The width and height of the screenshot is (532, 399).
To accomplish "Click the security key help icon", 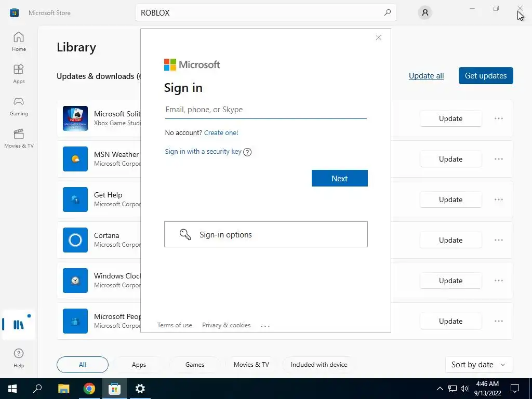I will (x=247, y=152).
